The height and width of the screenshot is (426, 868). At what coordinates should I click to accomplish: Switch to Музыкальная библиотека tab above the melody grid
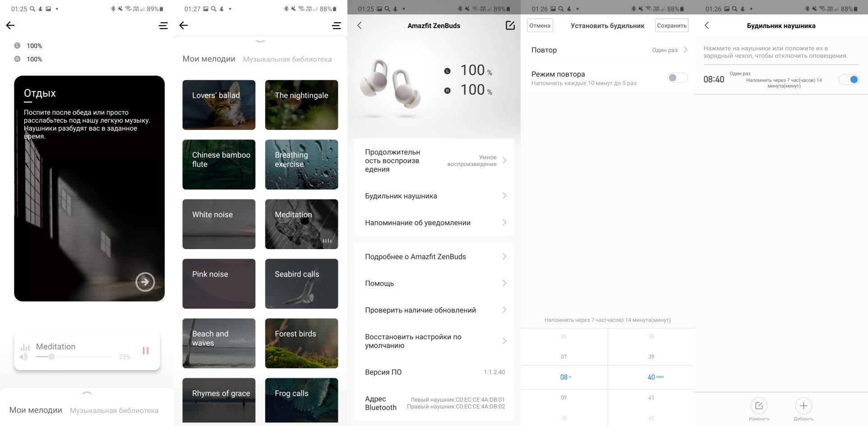click(287, 59)
